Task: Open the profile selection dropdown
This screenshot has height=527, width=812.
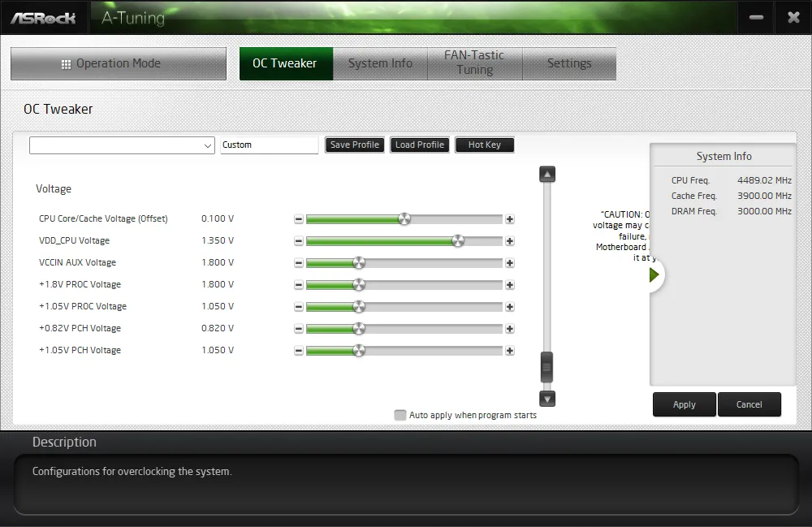Action: (123, 145)
